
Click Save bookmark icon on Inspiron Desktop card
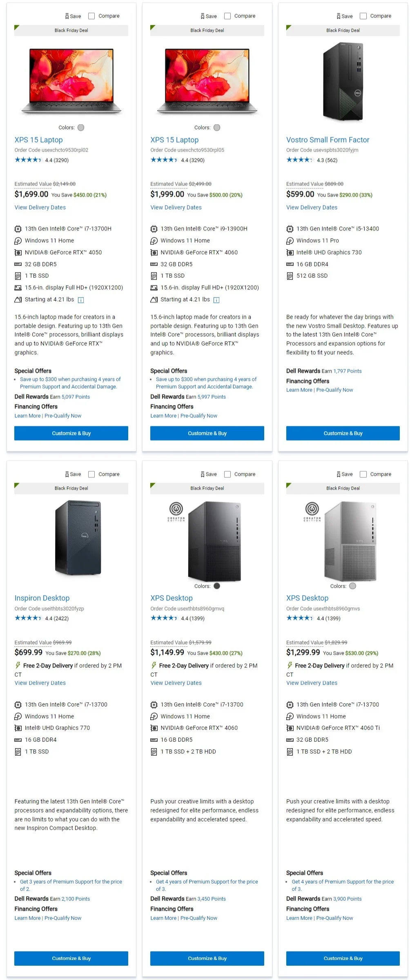point(67,474)
